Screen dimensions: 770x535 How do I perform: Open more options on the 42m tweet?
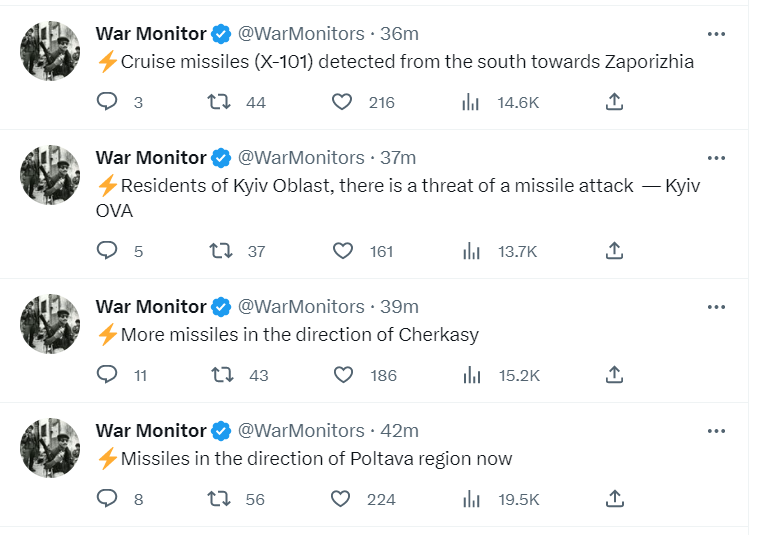coord(716,431)
